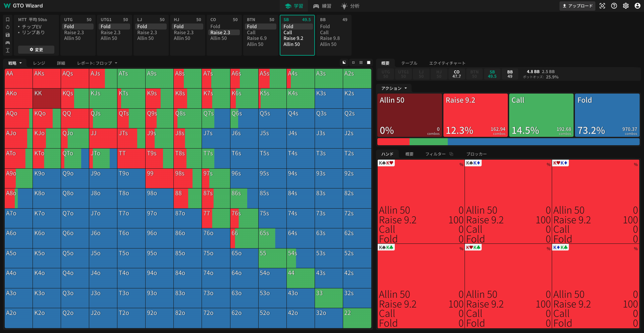Expand the 戦略 dropdown

(x=15, y=63)
